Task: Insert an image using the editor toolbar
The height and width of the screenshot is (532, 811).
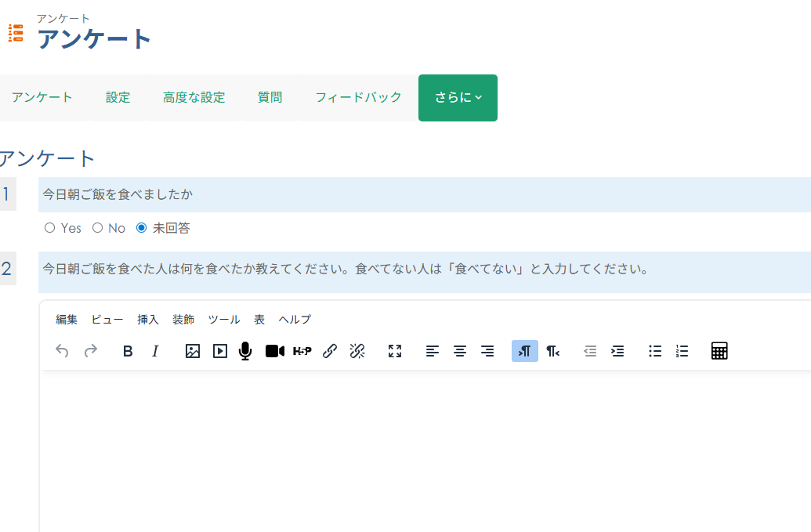Action: (191, 351)
